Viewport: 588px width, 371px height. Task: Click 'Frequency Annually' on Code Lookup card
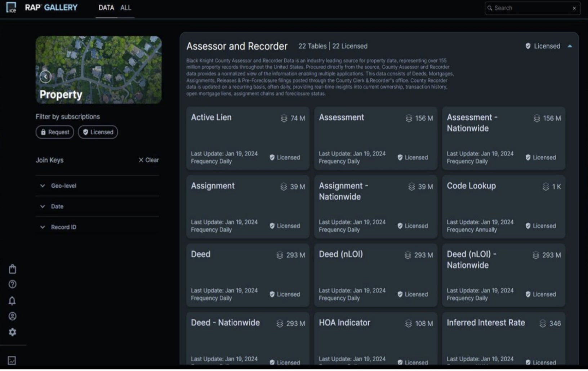(472, 230)
